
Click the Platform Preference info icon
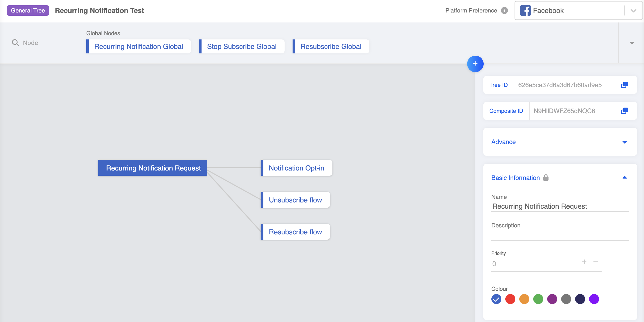pyautogui.click(x=504, y=10)
